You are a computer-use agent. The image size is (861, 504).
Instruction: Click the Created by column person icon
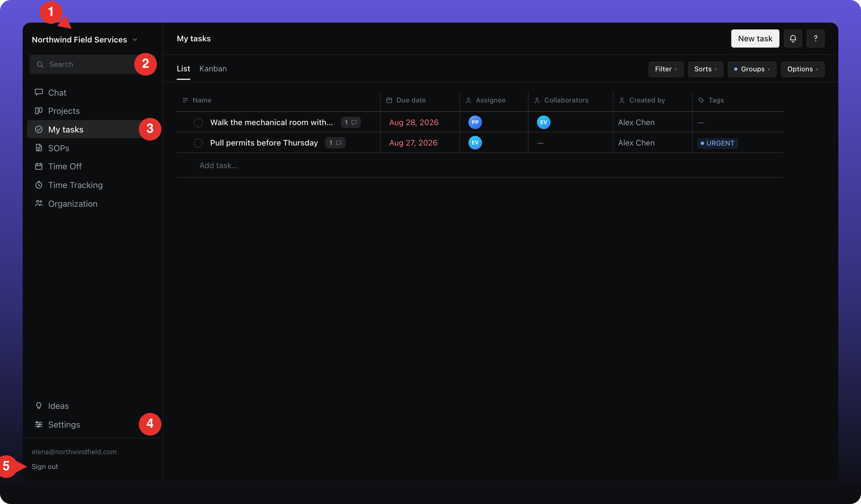(x=622, y=100)
